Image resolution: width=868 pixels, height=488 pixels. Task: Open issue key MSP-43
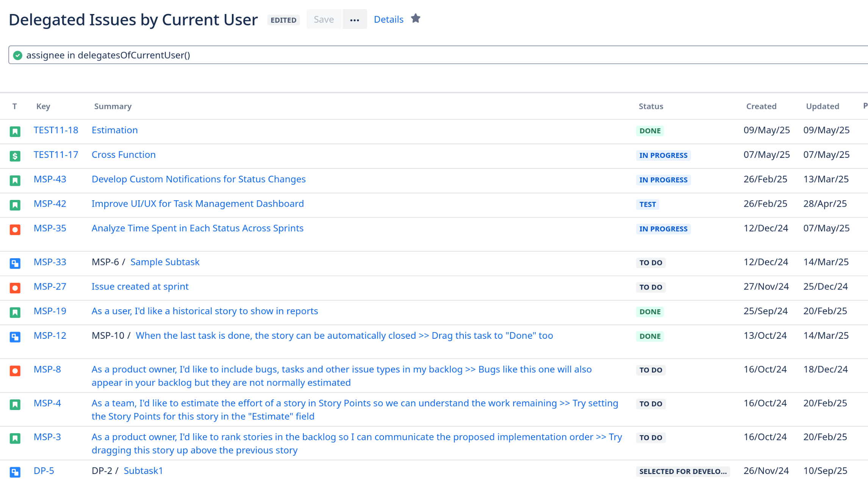tap(50, 179)
